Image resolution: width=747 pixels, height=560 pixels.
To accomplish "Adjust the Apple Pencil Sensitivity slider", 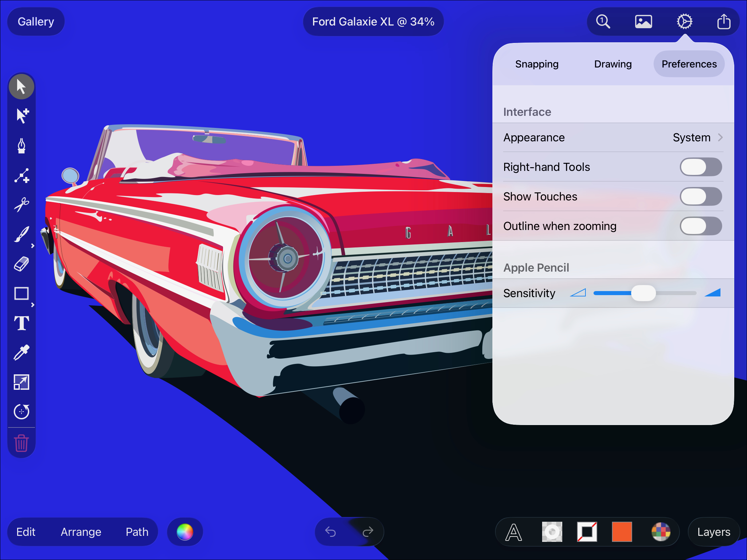I will pyautogui.click(x=645, y=293).
